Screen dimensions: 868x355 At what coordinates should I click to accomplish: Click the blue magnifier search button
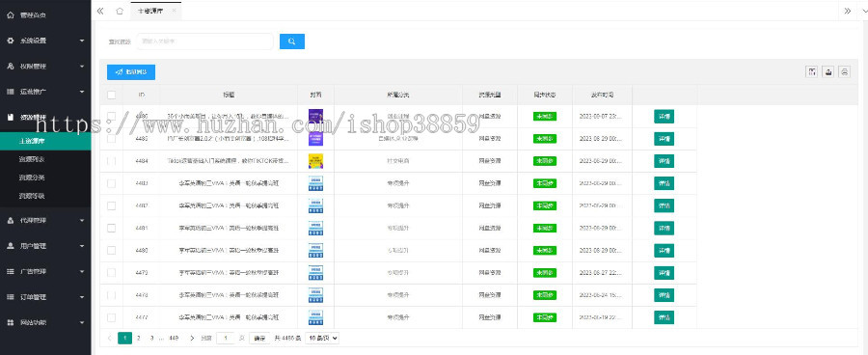291,41
